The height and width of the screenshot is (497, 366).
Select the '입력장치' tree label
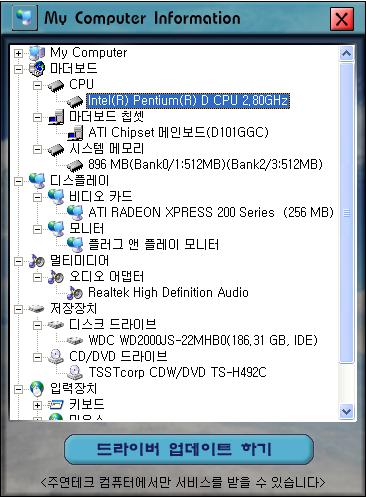pyautogui.click(x=73, y=389)
